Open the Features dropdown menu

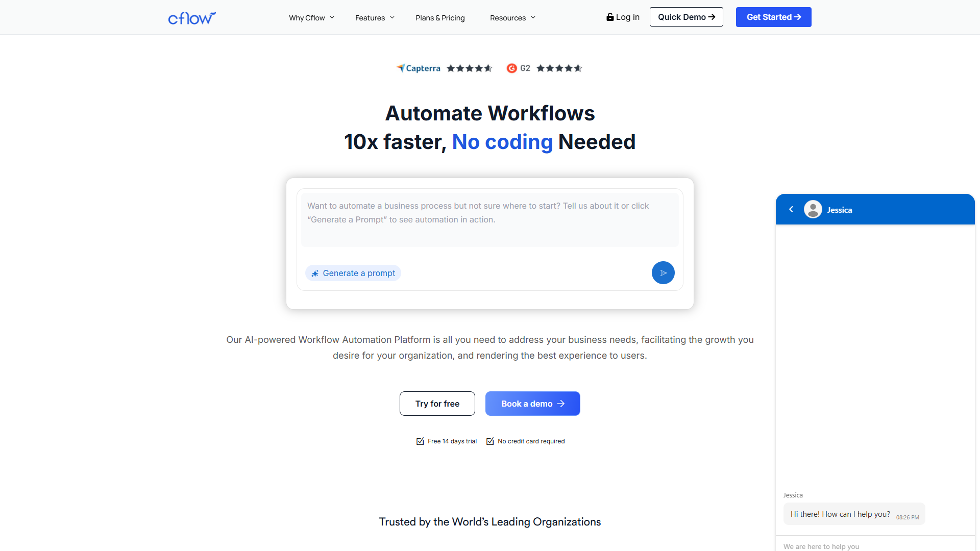(x=374, y=17)
